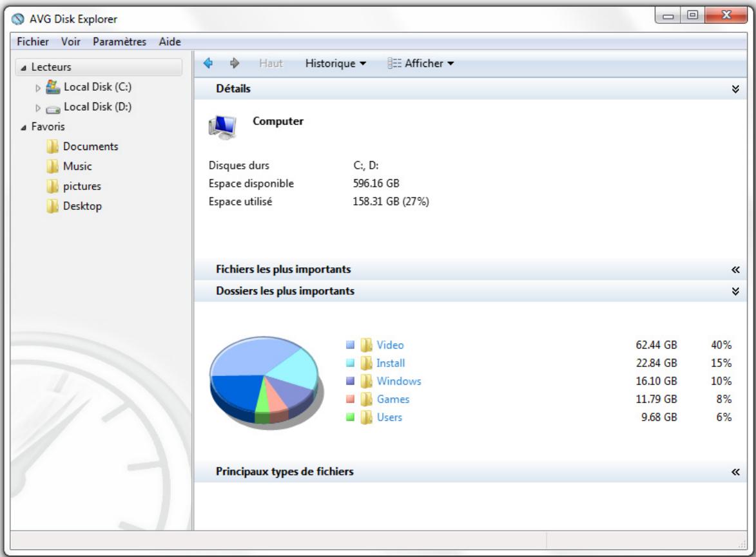
Task: Click the blue back arrow icon
Action: (208, 63)
